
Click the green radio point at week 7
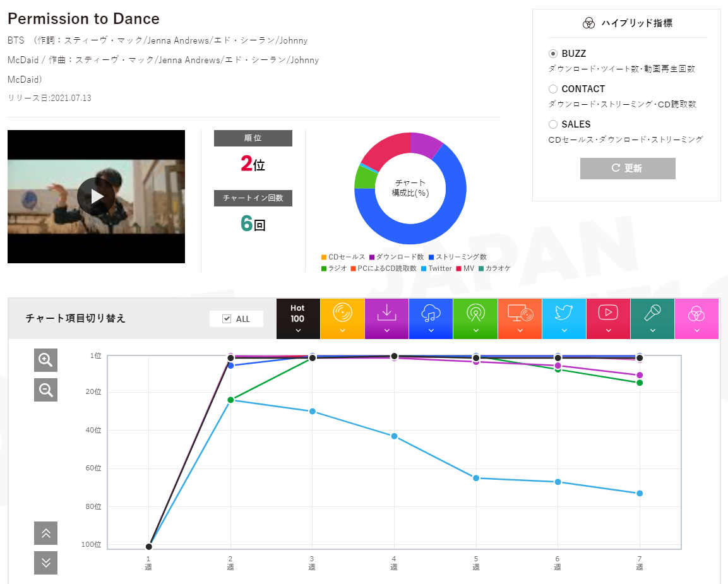click(640, 383)
